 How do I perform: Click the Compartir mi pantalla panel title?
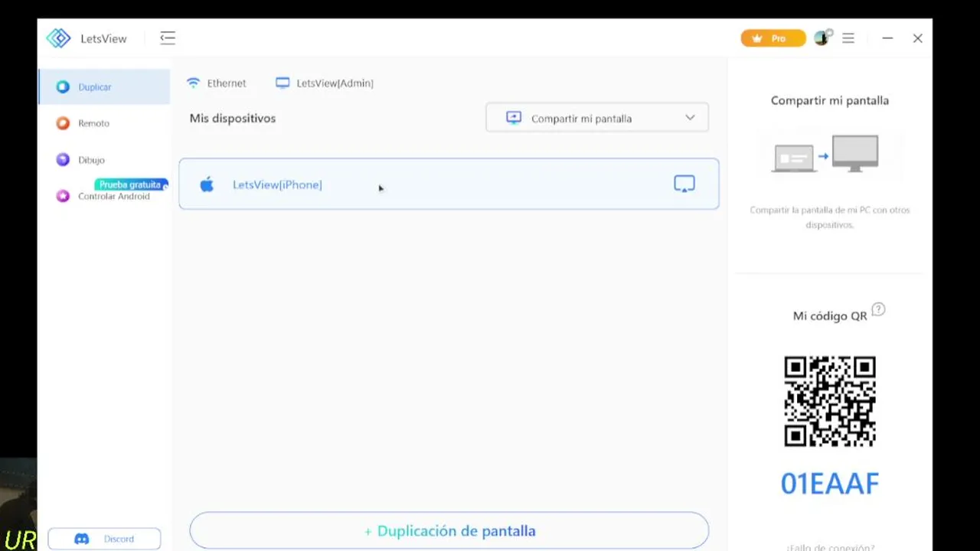830,100
